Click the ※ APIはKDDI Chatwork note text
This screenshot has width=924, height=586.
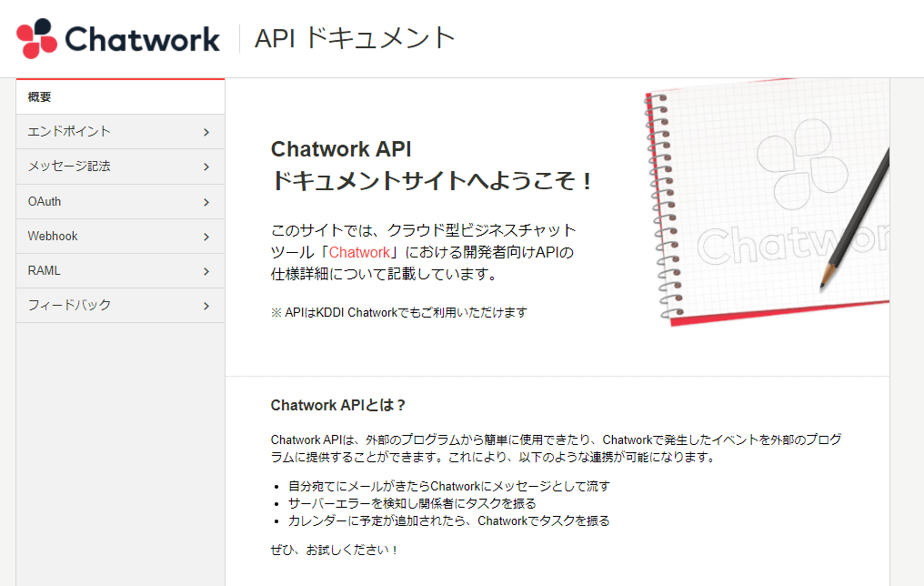(399, 312)
